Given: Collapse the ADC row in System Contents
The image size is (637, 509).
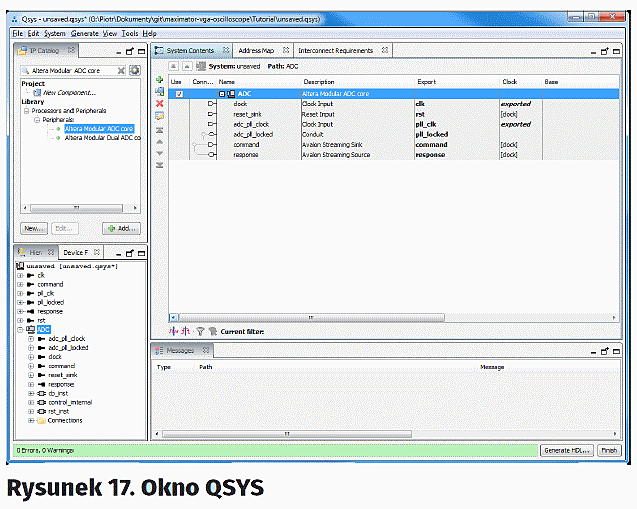Looking at the screenshot, I should tap(222, 94).
